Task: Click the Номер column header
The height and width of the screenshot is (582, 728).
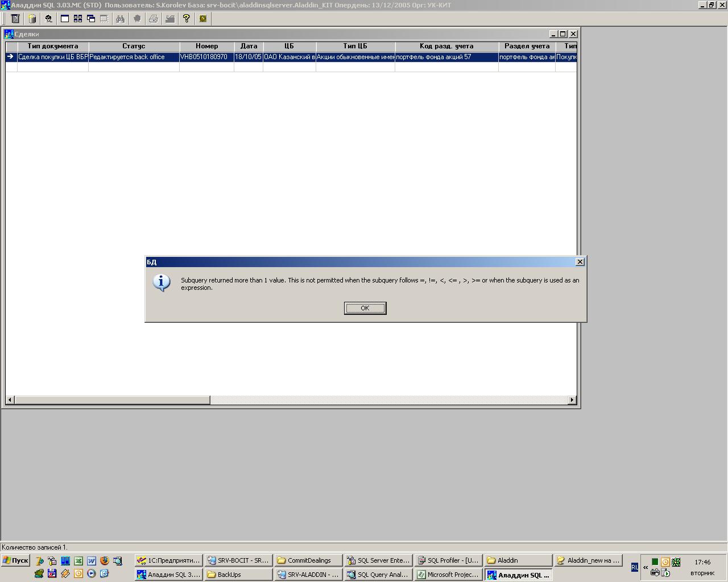Action: (206, 46)
